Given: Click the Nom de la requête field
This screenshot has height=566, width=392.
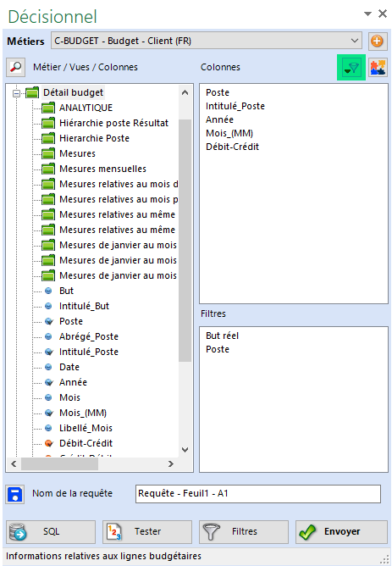Looking at the screenshot, I should point(258,494).
